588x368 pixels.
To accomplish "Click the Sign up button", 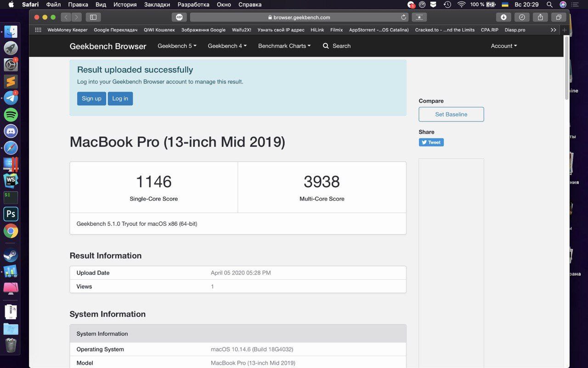I will (x=91, y=98).
